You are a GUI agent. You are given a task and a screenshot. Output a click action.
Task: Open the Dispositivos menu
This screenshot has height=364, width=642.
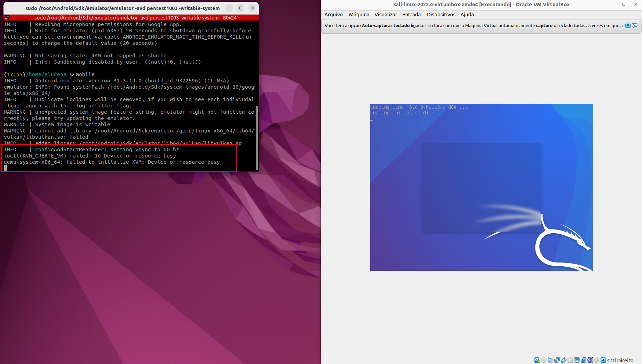441,15
